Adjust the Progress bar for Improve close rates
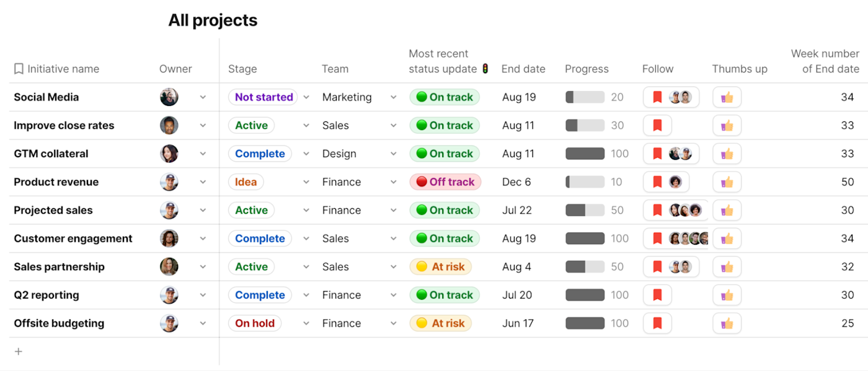Viewport: 868px width, 371px height. coord(585,125)
